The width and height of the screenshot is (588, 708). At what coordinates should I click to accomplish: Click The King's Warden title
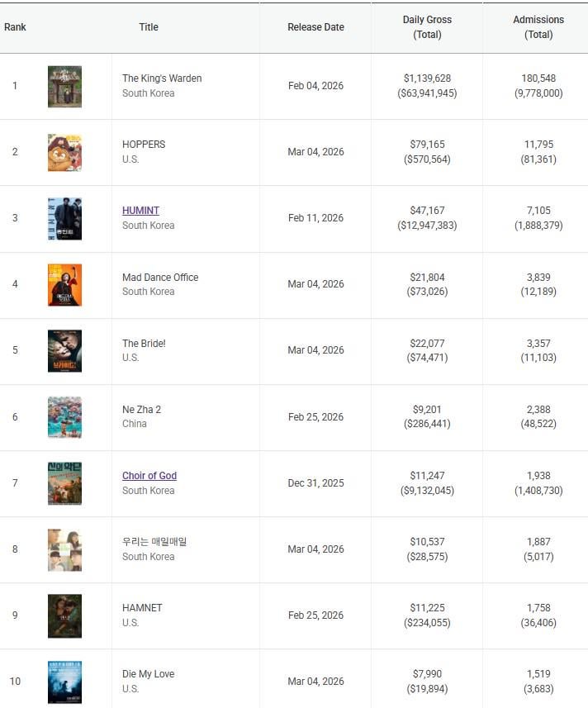[162, 78]
